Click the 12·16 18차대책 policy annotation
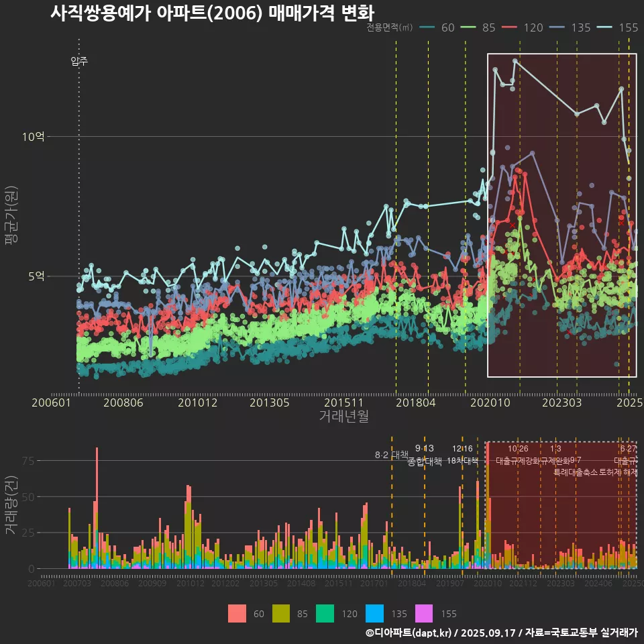The image size is (644, 644). point(462,455)
